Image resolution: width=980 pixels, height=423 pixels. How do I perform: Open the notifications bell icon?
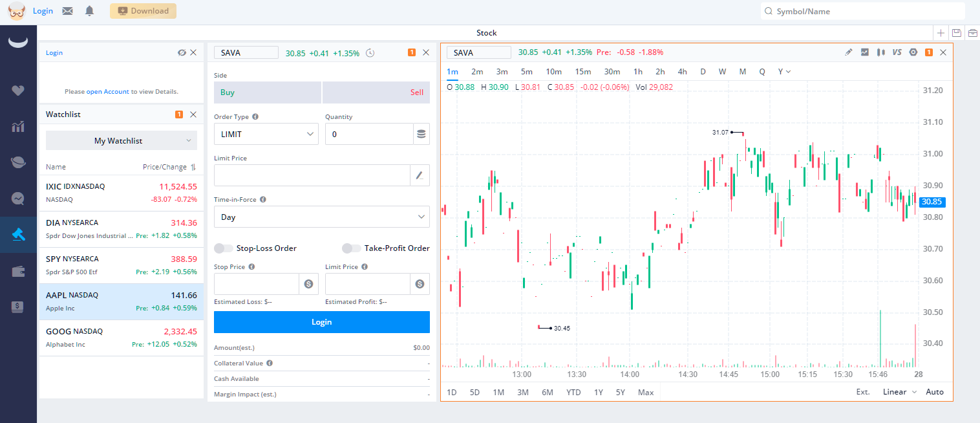89,11
